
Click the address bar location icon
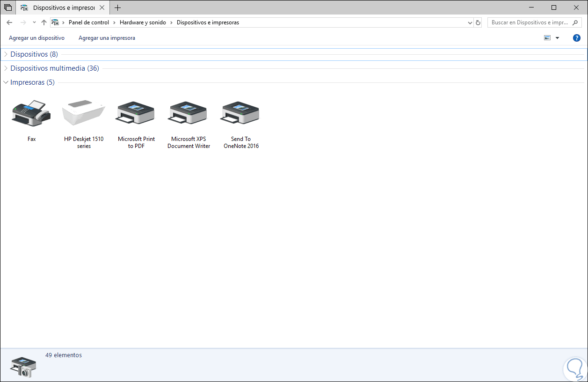[55, 22]
